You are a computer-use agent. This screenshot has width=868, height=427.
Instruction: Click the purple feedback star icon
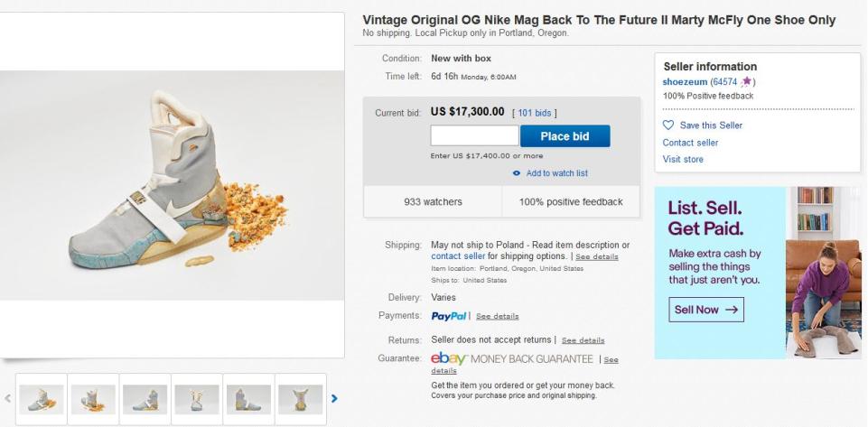pyautogui.click(x=746, y=82)
